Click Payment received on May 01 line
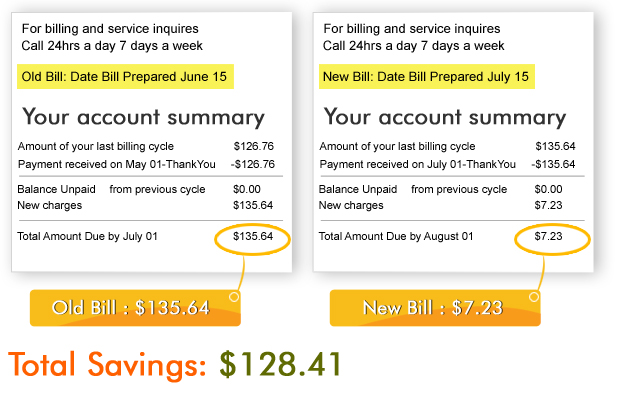Screen dimensions: 629x398 click(x=146, y=164)
